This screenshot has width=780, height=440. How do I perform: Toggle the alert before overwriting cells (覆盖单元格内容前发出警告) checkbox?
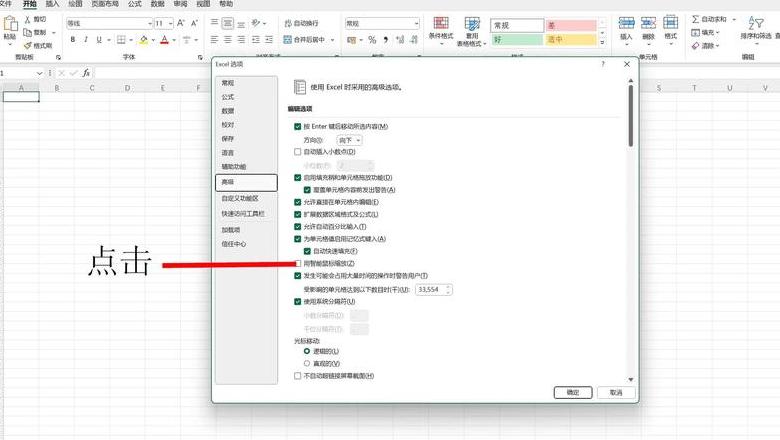[307, 190]
